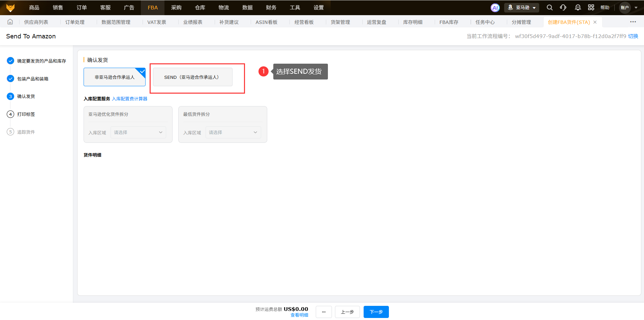Switch to the 经营看板 tab
644x320 pixels.
point(304,22)
